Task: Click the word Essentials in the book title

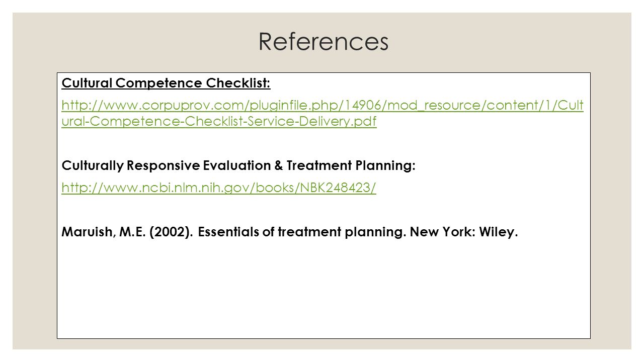Action: point(228,232)
